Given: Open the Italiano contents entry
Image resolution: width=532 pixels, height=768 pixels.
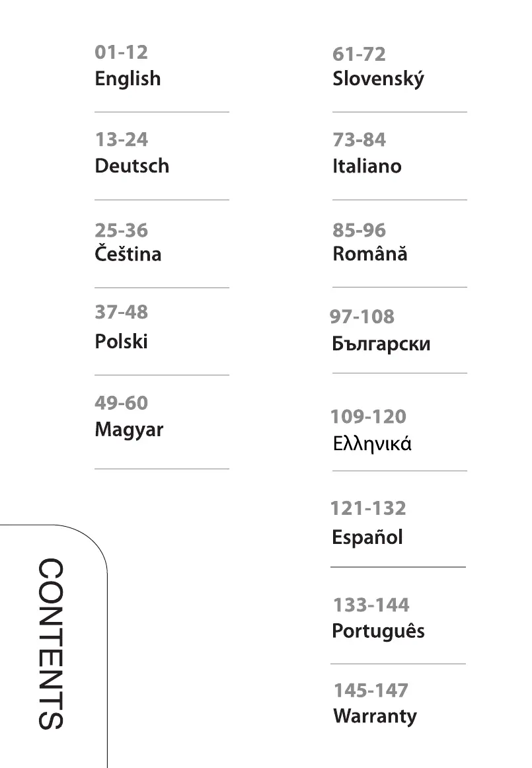Looking at the screenshot, I should (367, 166).
